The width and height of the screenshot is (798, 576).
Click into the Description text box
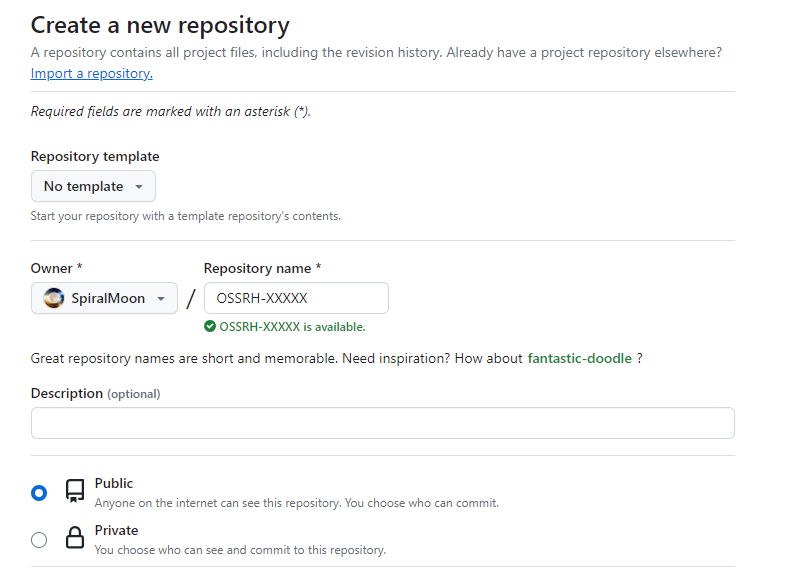pyautogui.click(x=382, y=423)
